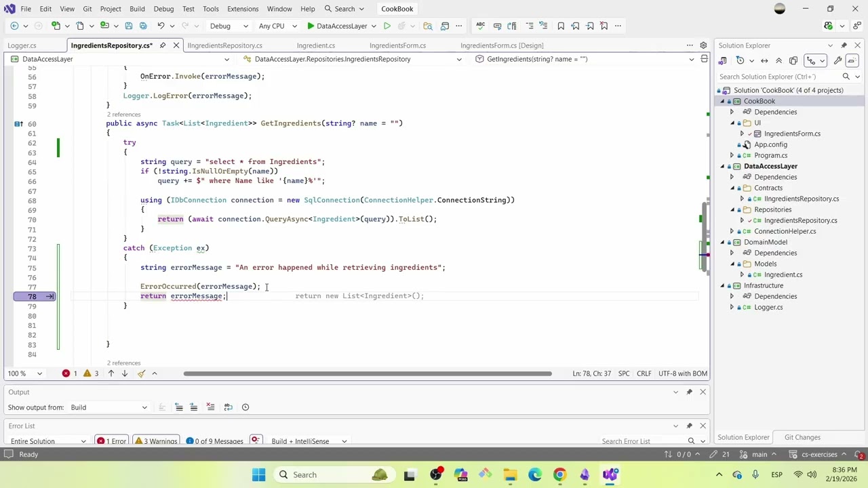Click the line 78 number in gutter
868x488 pixels.
pyautogui.click(x=32, y=296)
